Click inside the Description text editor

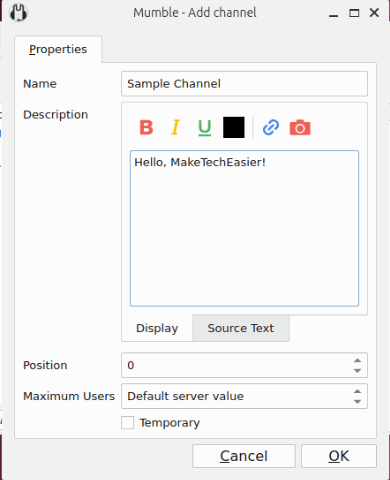click(x=244, y=228)
